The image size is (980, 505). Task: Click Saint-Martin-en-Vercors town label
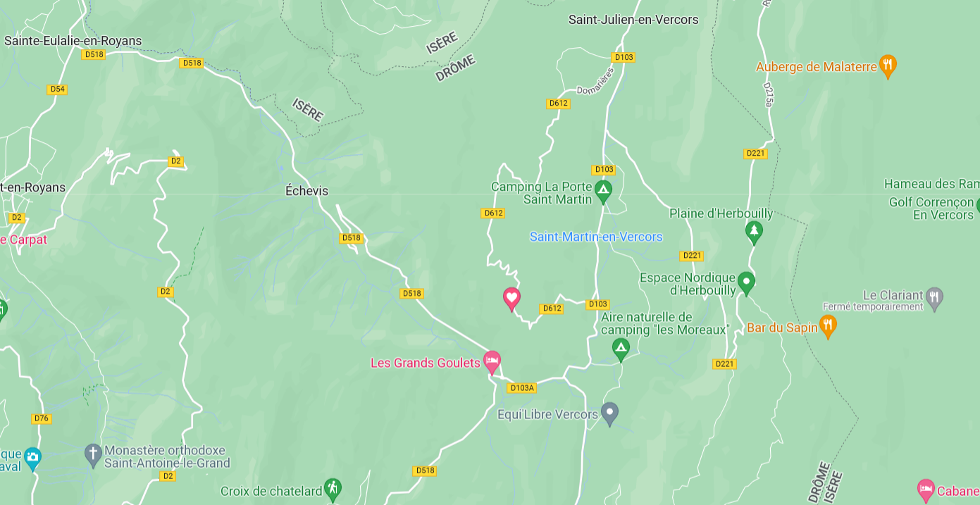[x=596, y=237]
